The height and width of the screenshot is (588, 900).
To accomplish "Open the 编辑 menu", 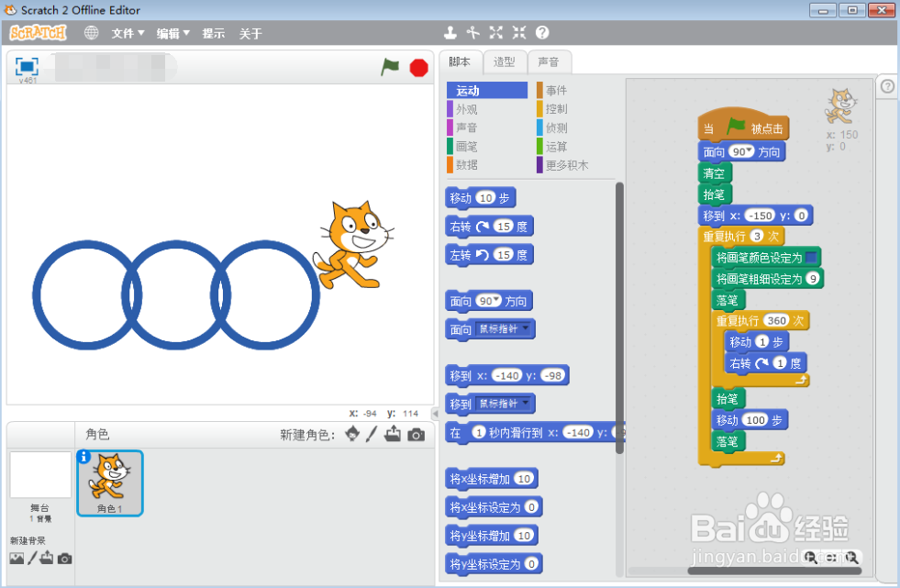I will coord(172,33).
